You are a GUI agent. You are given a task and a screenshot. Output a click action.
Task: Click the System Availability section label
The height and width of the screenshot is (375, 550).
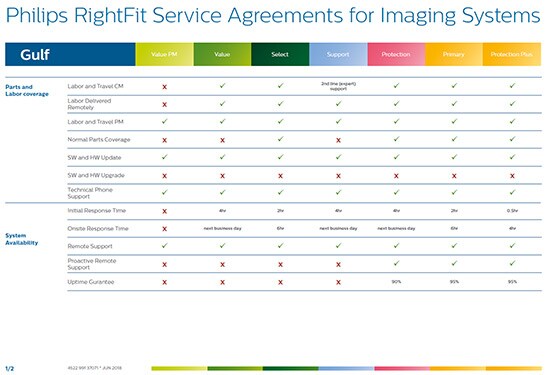[21, 239]
